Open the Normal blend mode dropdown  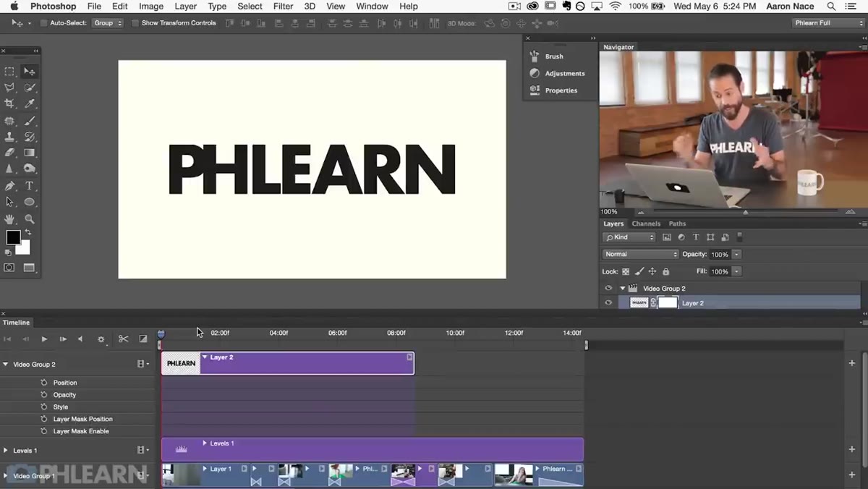pyautogui.click(x=641, y=254)
